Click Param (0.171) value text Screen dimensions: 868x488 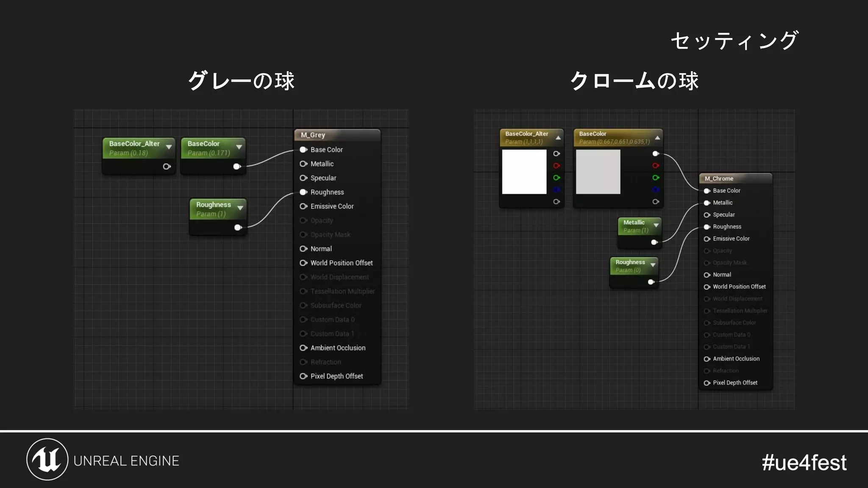tap(209, 153)
